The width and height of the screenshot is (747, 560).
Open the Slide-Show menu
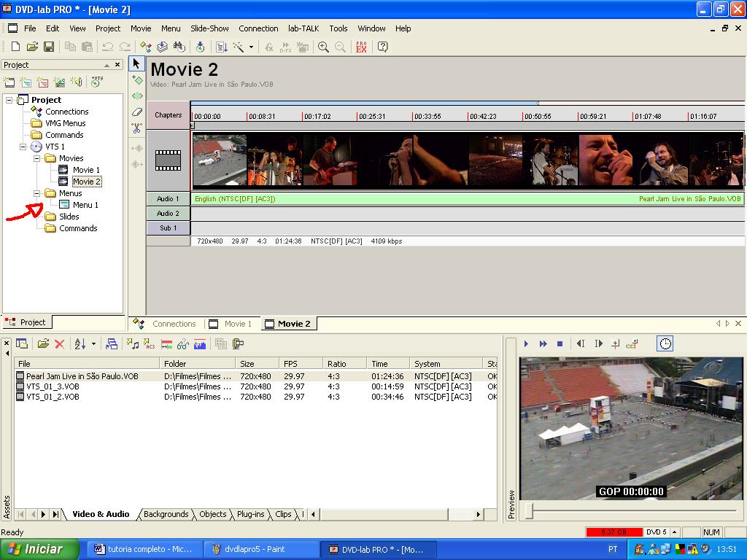click(x=209, y=28)
